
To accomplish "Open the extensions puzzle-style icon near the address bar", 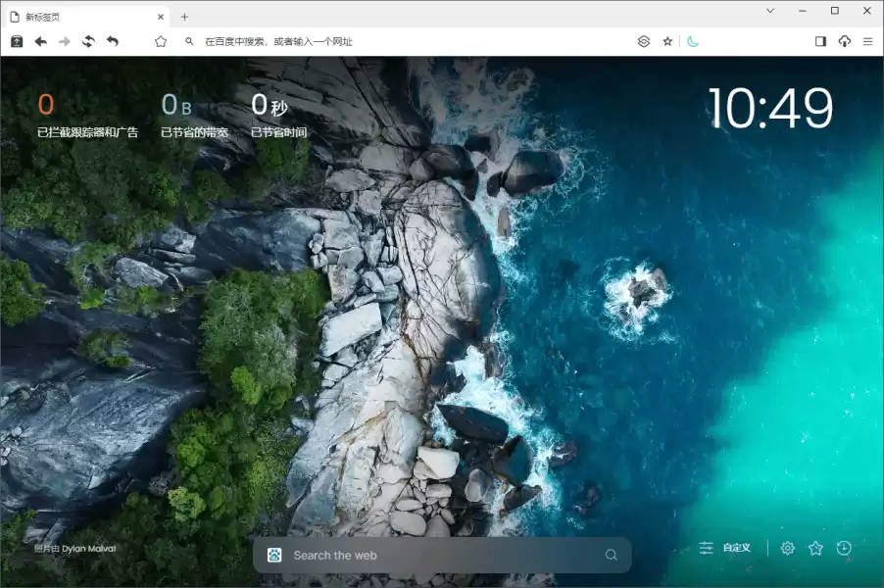I will pyautogui.click(x=642, y=41).
